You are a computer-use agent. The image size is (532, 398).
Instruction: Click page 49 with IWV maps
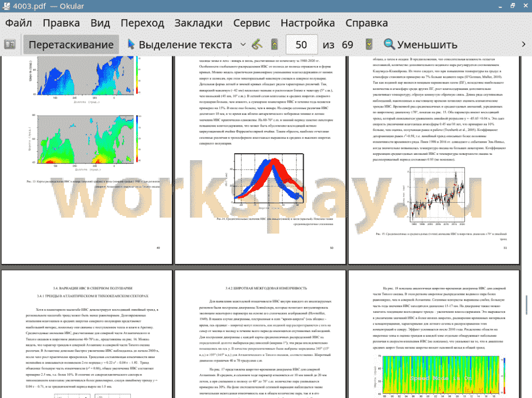coord(87,160)
